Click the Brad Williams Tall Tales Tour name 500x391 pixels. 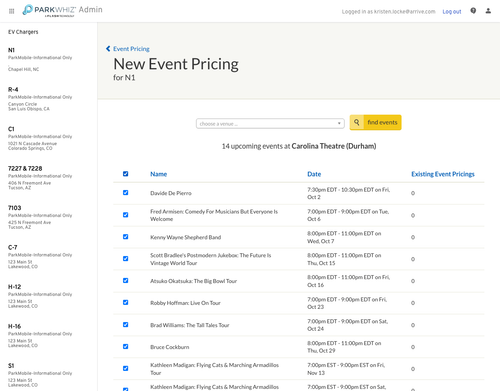(x=190, y=325)
